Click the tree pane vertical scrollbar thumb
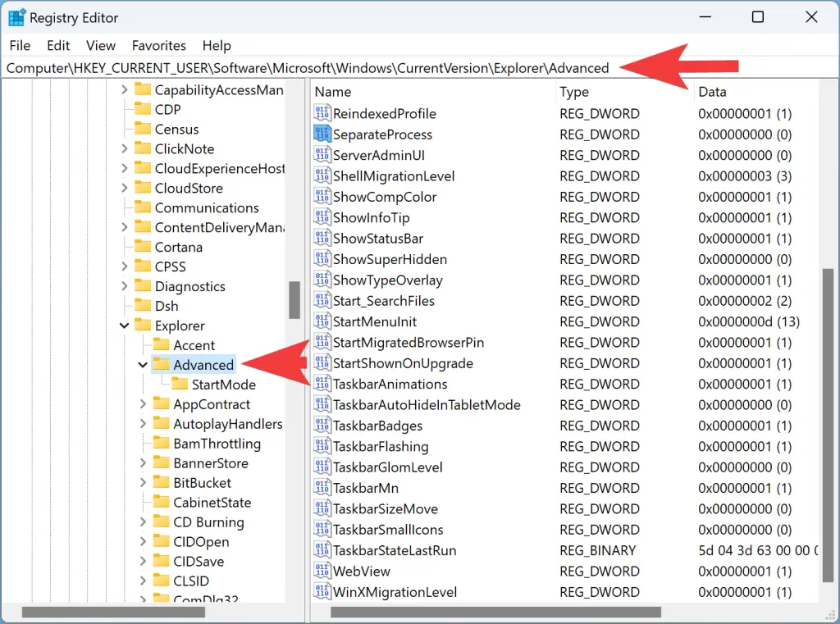The width and height of the screenshot is (840, 624). pyautogui.click(x=294, y=299)
